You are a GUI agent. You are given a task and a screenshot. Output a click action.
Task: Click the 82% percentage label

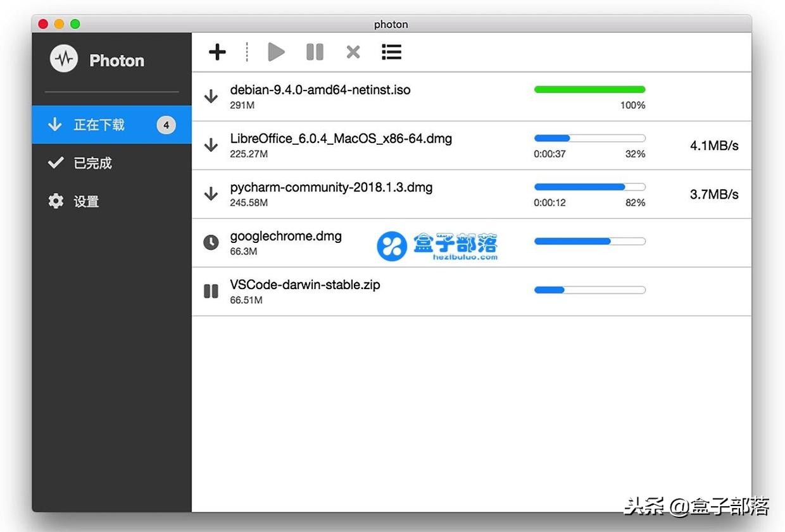coord(636,203)
